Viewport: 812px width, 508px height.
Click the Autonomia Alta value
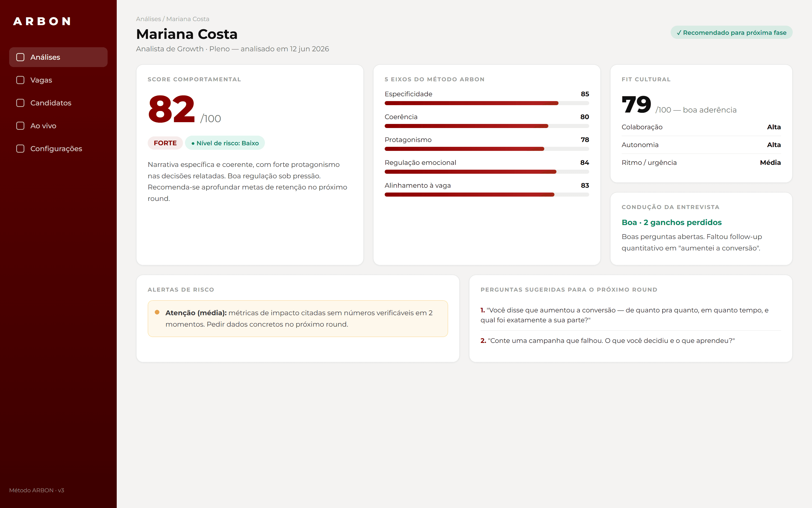click(x=774, y=145)
